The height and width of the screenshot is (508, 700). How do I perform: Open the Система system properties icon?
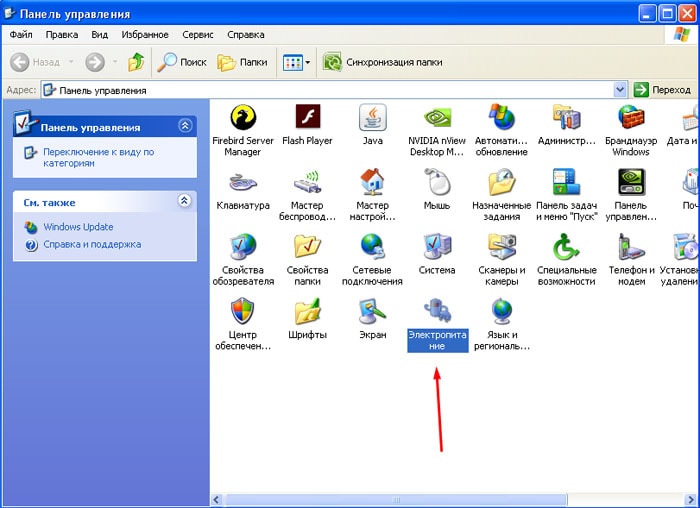(x=437, y=247)
